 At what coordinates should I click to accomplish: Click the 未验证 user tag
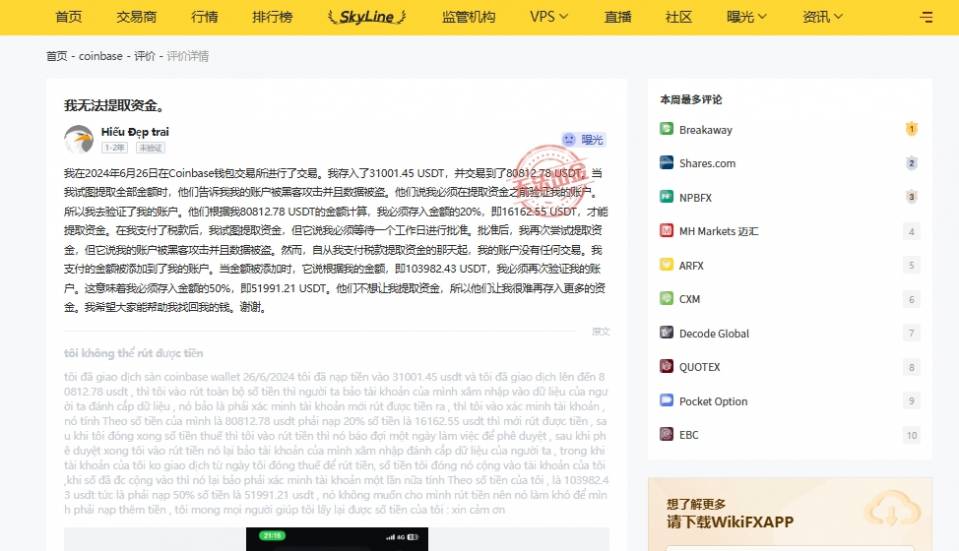[150, 147]
